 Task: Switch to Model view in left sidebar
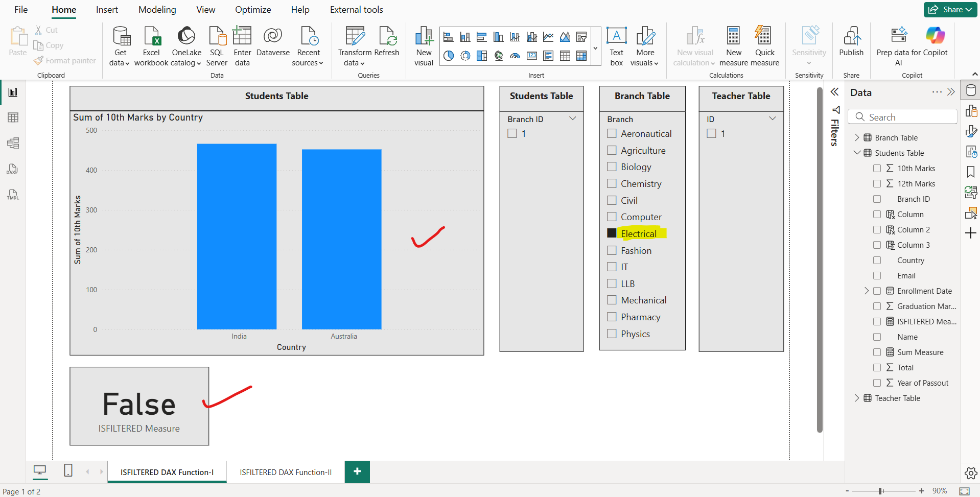(x=13, y=144)
